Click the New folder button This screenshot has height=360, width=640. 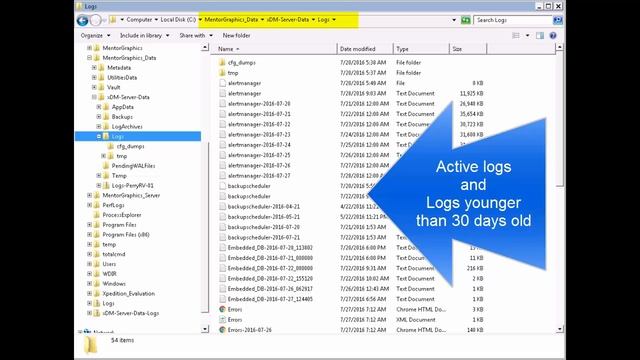tap(236, 36)
